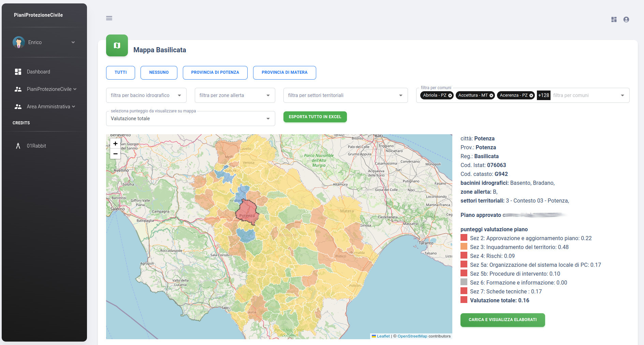The image size is (644, 345).
Task: Open filtra per bacino idrografico dropdown
Action: coord(146,95)
